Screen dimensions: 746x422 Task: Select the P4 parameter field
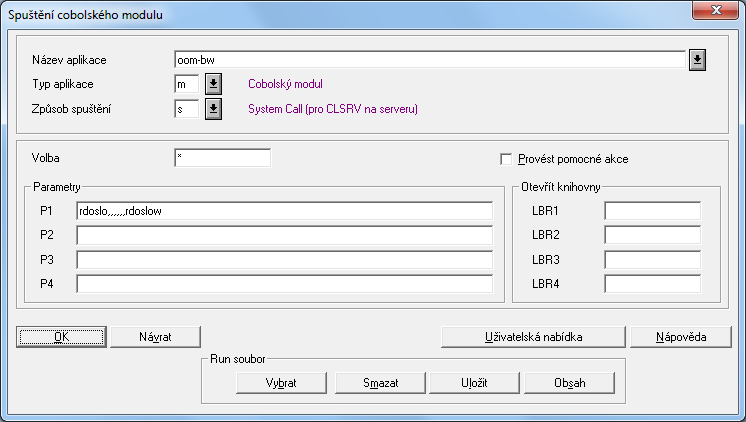(284, 283)
